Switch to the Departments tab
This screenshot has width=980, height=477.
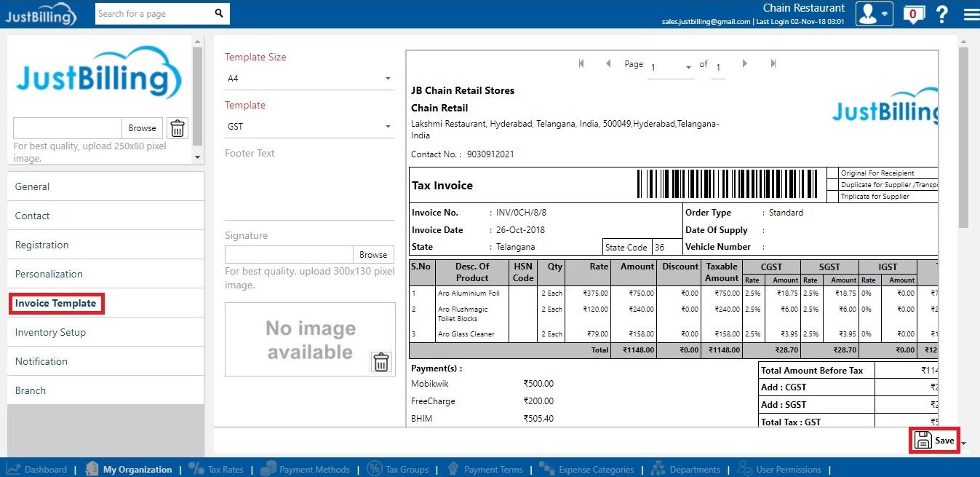pos(687,469)
